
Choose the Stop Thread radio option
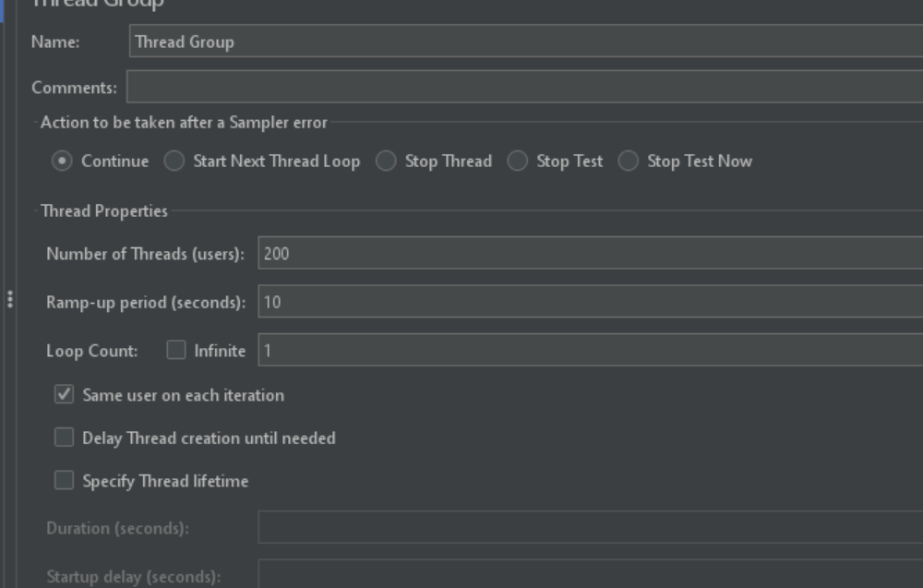coord(386,161)
